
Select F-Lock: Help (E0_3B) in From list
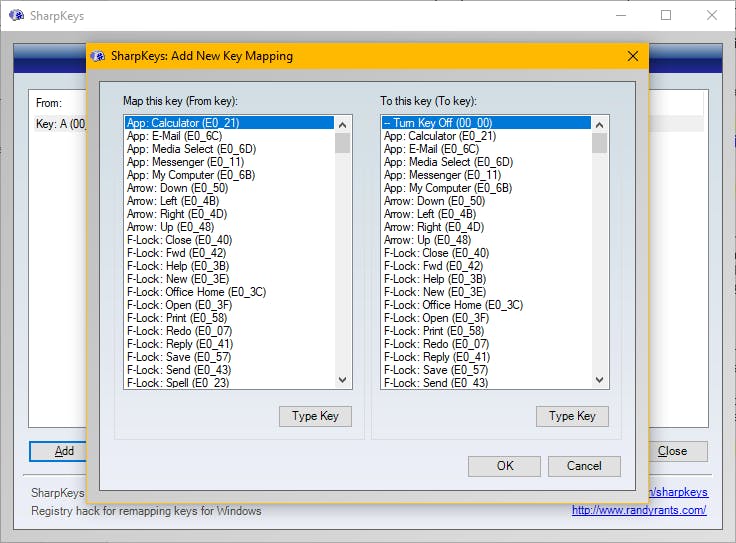click(x=230, y=266)
